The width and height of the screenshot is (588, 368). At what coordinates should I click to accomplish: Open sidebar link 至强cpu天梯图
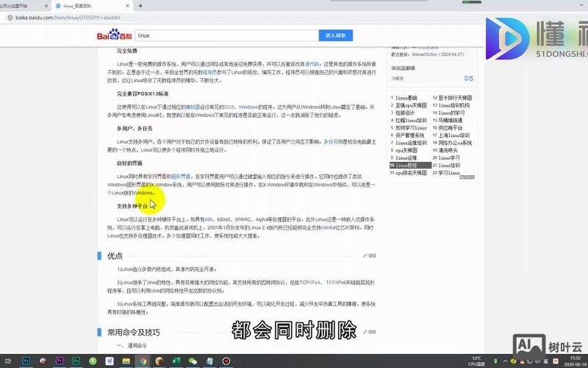(x=411, y=105)
